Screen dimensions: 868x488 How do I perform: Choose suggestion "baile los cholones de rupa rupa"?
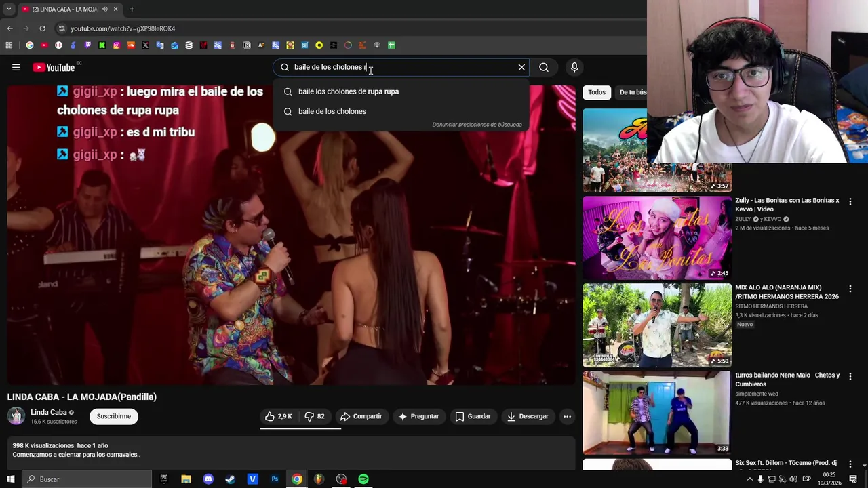[401, 91]
